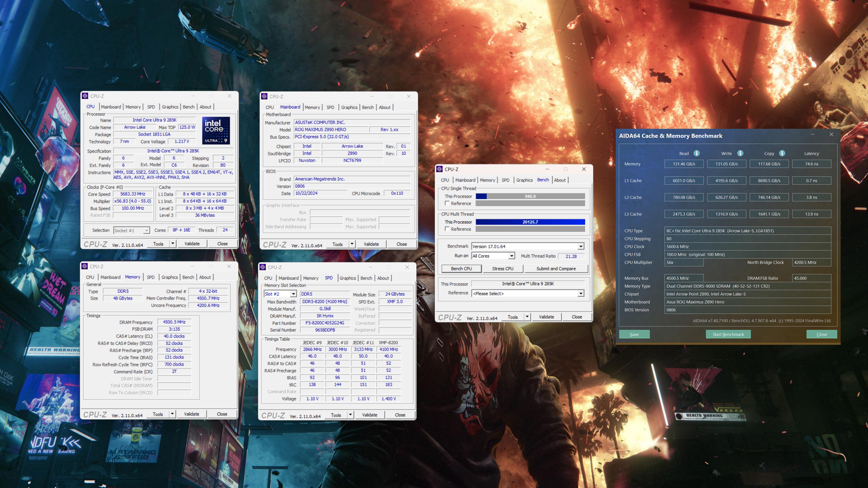
Task: Enable Reference checkbox under CPU Single Thread
Action: (x=447, y=203)
